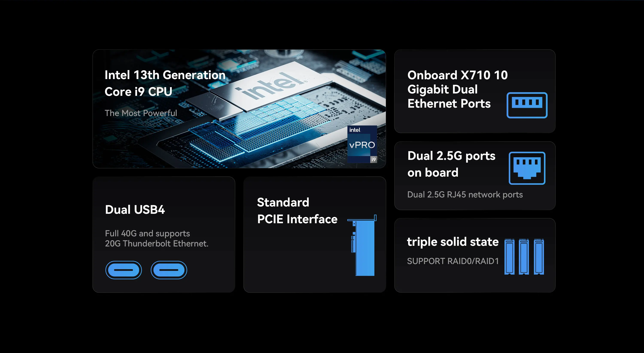The image size is (644, 353).
Task: Click The Most Powerful subtitle
Action: 141,113
